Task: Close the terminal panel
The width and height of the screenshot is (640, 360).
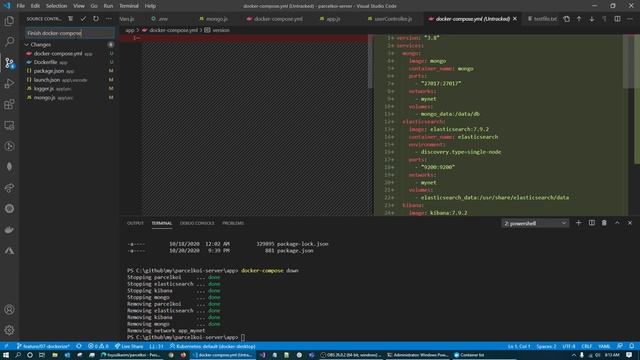Action: [630, 223]
